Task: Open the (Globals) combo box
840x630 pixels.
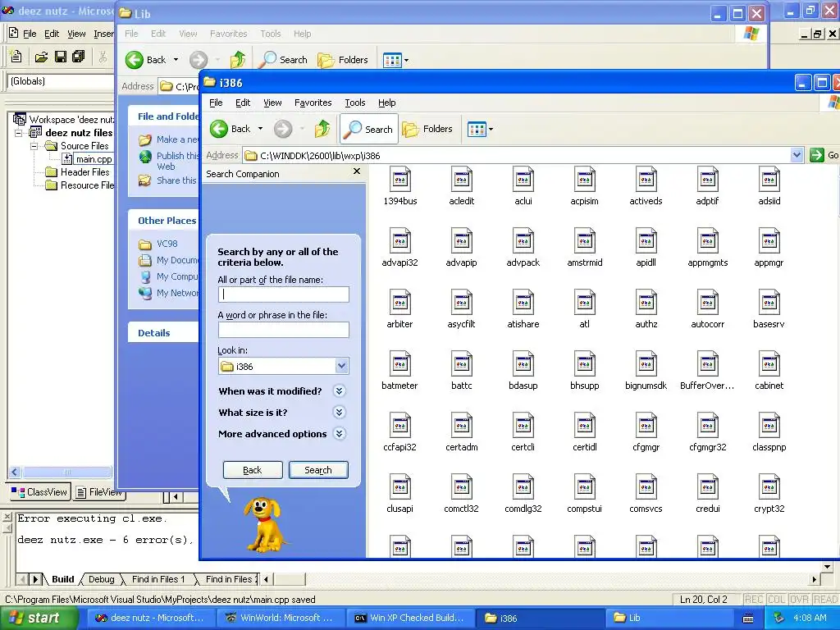Action: point(60,81)
